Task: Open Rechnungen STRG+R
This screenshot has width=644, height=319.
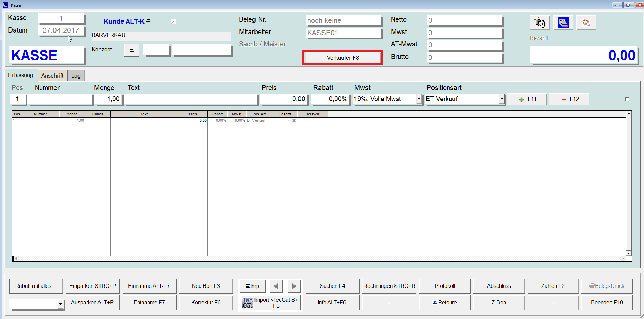Action: [x=389, y=286]
